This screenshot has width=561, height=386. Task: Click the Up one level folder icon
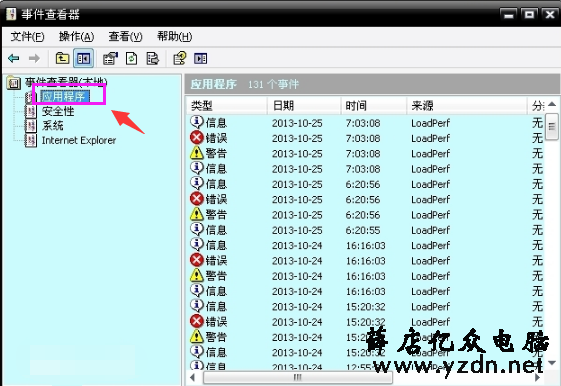[62, 58]
